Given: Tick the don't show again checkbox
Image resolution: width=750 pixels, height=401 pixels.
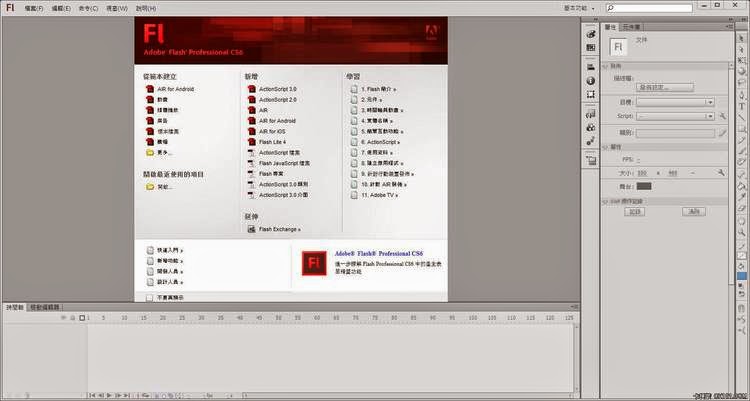Looking at the screenshot, I should (150, 298).
